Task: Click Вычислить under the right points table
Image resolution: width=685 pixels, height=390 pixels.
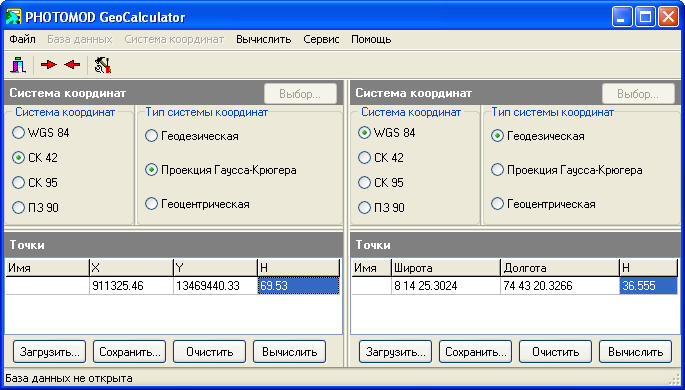Action: [635, 352]
